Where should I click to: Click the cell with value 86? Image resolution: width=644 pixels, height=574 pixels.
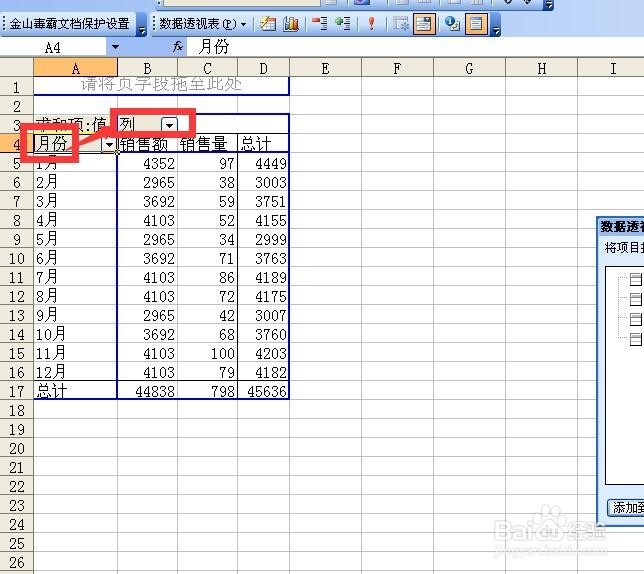tap(207, 278)
